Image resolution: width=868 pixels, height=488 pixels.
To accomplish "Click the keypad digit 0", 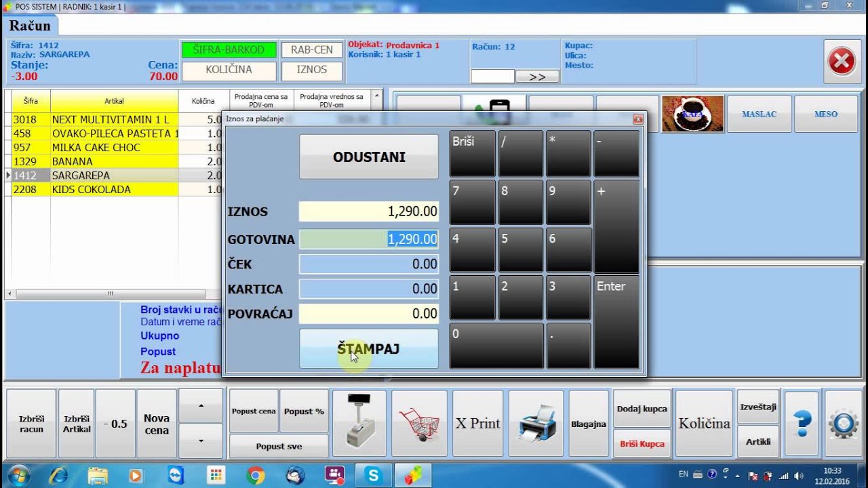I will [496, 346].
